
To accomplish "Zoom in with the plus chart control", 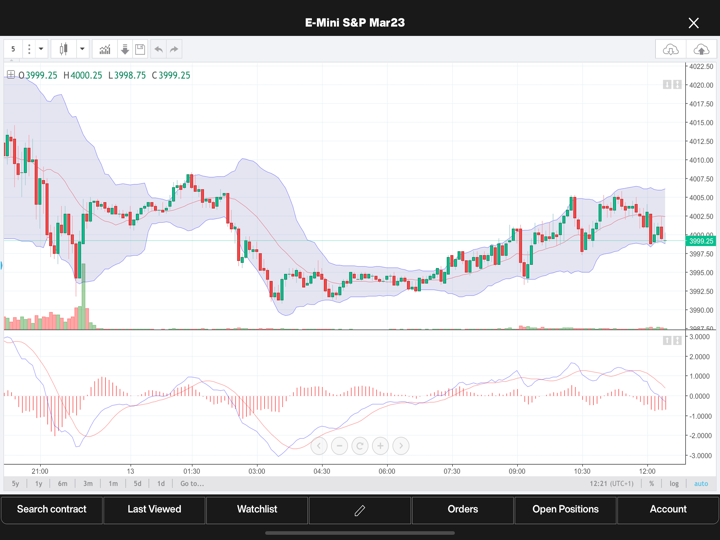I will pyautogui.click(x=380, y=446).
